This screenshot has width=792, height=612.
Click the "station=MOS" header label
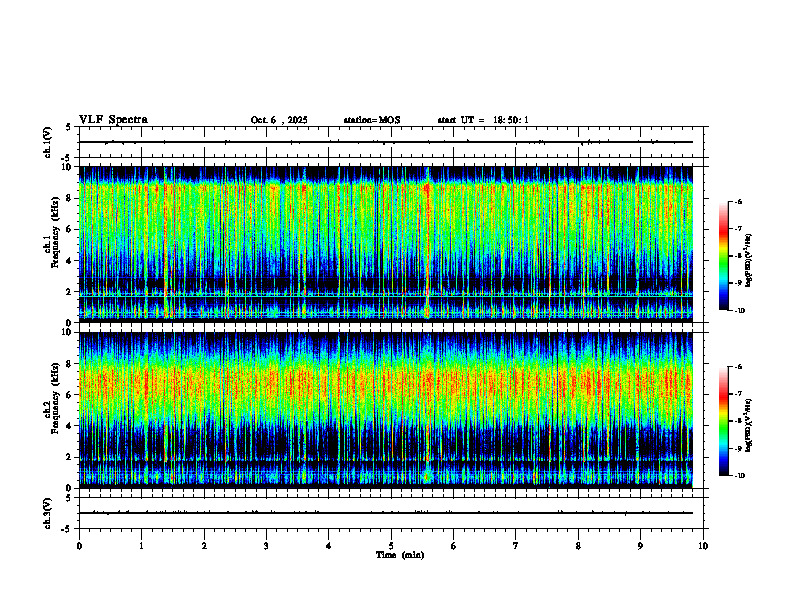372,120
